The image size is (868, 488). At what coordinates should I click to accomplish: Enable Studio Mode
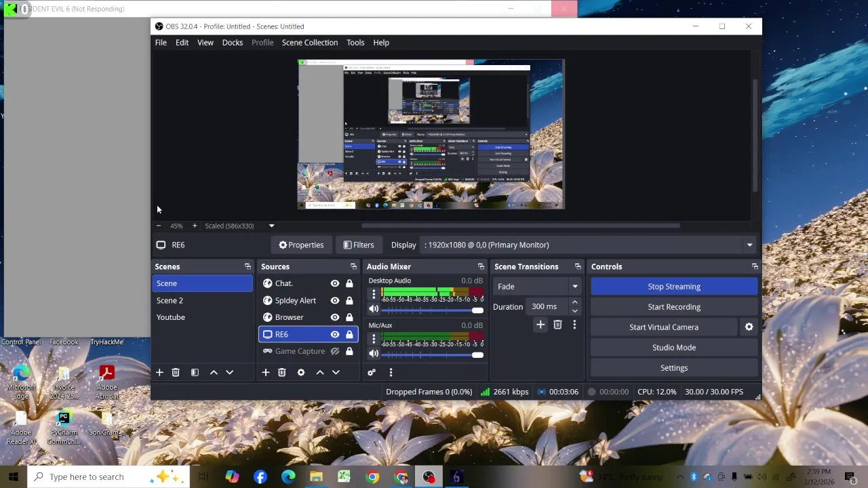pyautogui.click(x=674, y=348)
